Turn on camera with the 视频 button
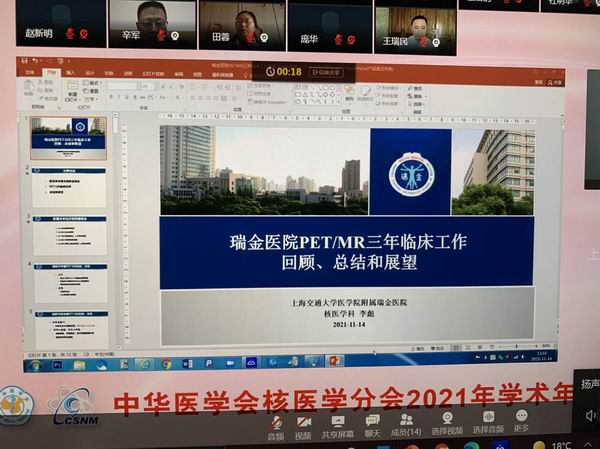This screenshot has height=449, width=600. pyautogui.click(x=303, y=428)
